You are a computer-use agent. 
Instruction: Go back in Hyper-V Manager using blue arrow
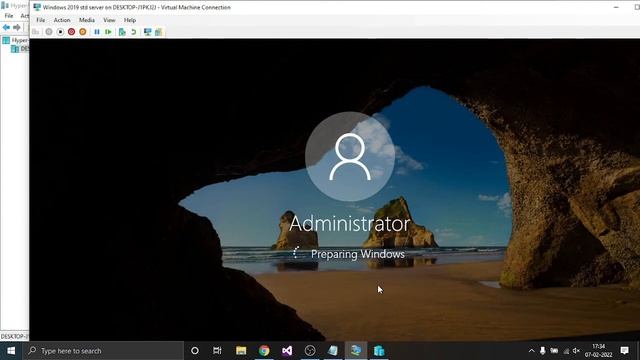(6, 27)
